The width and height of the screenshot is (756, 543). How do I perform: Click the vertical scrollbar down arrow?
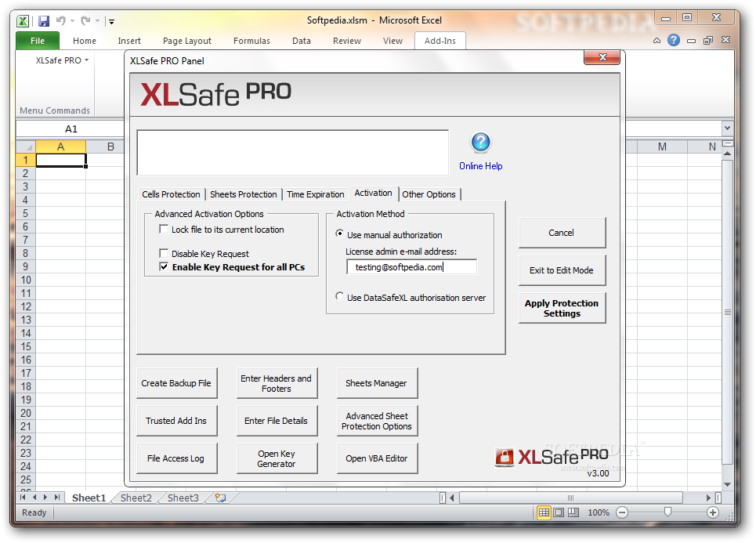(727, 484)
